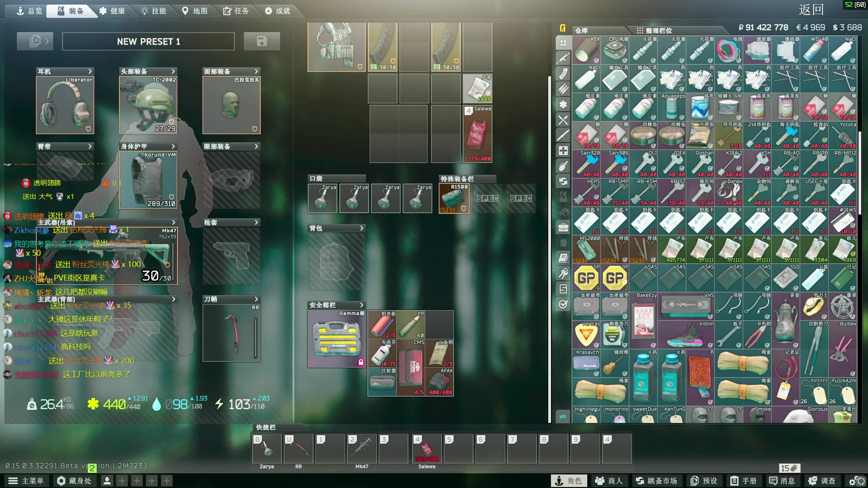This screenshot has height=488, width=868.
Task: Select the Liberator headset
Action: click(x=65, y=105)
